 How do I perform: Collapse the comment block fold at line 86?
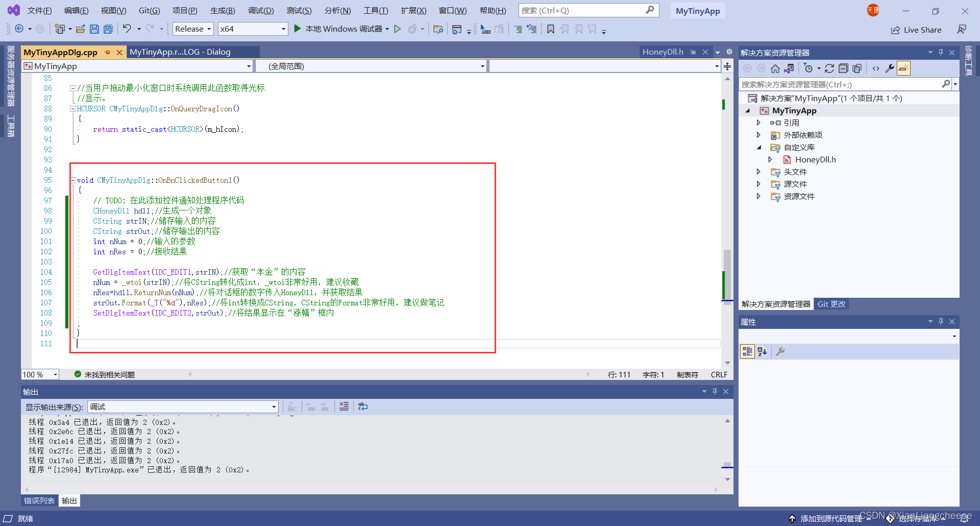coord(73,88)
